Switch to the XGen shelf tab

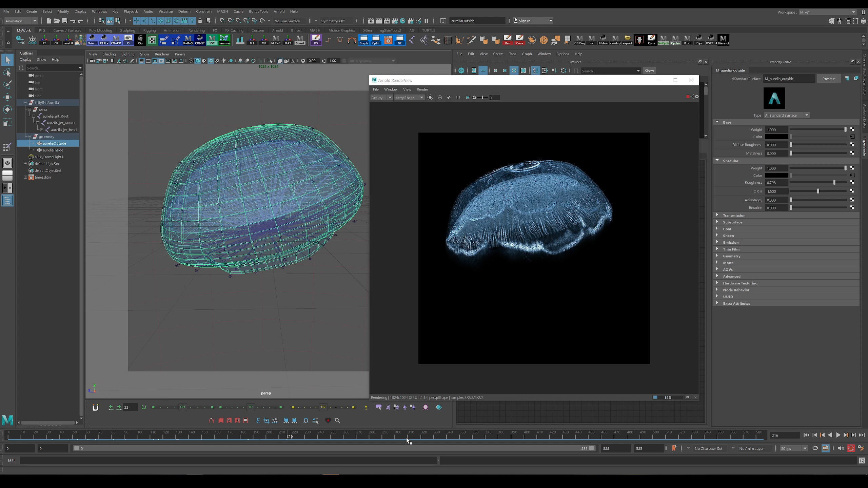point(367,30)
